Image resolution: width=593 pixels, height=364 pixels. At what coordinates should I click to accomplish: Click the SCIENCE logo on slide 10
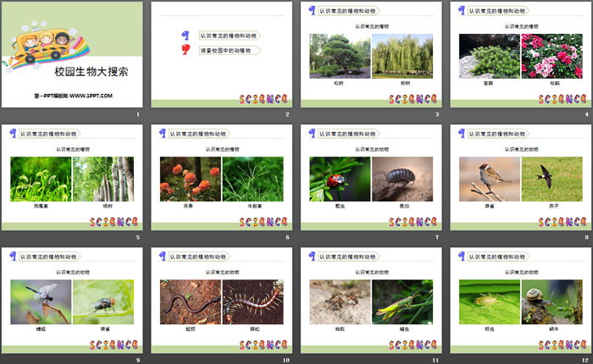263,345
